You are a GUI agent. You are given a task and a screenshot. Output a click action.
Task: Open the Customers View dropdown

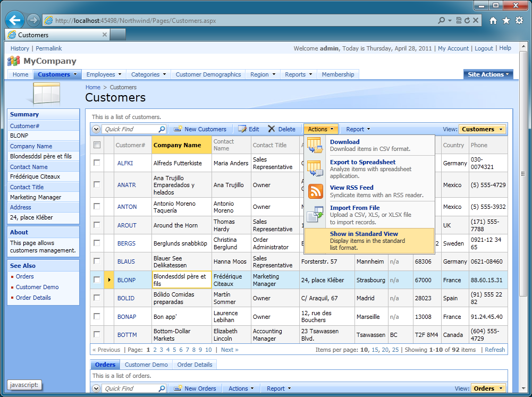(482, 129)
